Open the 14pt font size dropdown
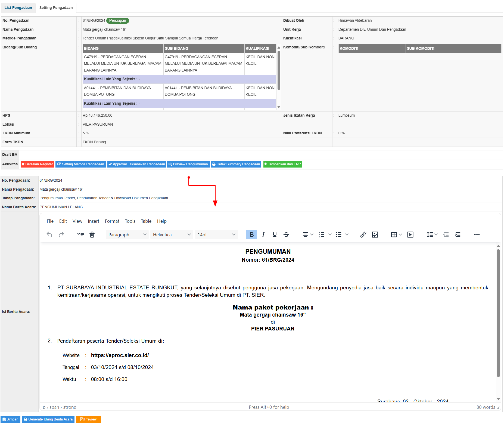504x424 pixels. point(216,235)
